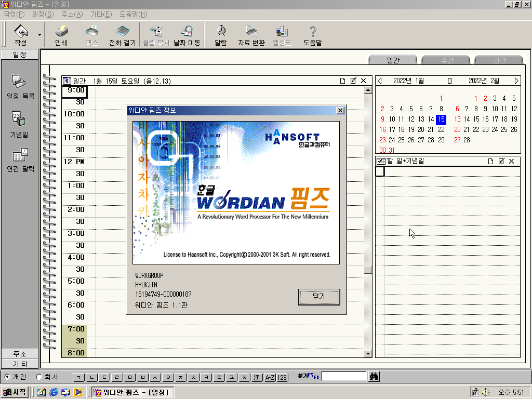Click the ㅁ index filter button
Image resolution: width=532 pixels, height=399 pixels.
coord(129,377)
